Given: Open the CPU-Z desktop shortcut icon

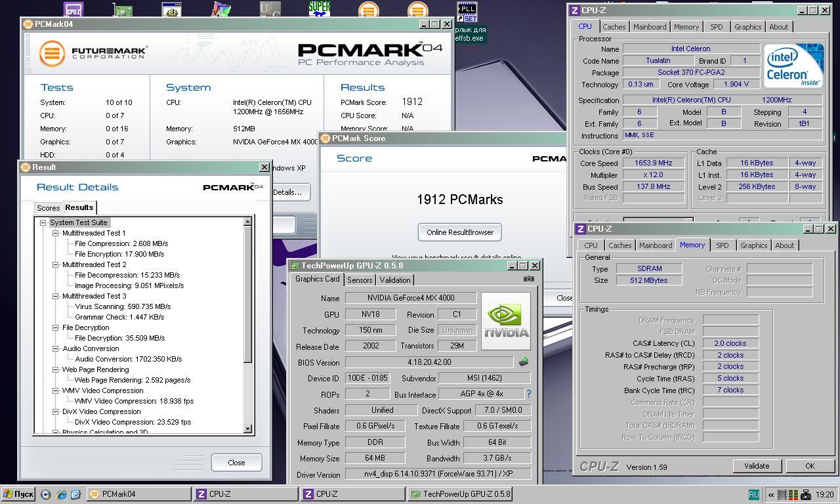Looking at the screenshot, I should 73,9.
